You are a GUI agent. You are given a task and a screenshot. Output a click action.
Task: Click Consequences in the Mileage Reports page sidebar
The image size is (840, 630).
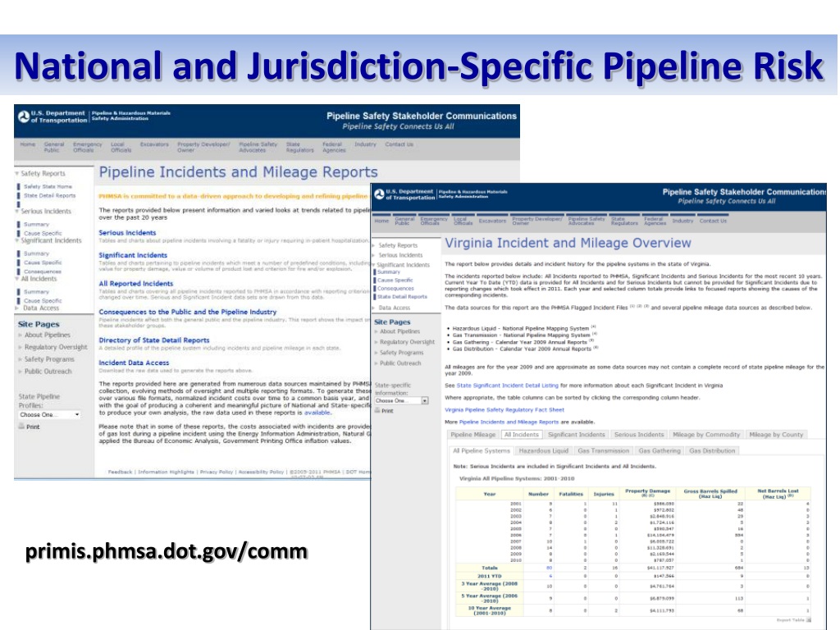click(43, 272)
